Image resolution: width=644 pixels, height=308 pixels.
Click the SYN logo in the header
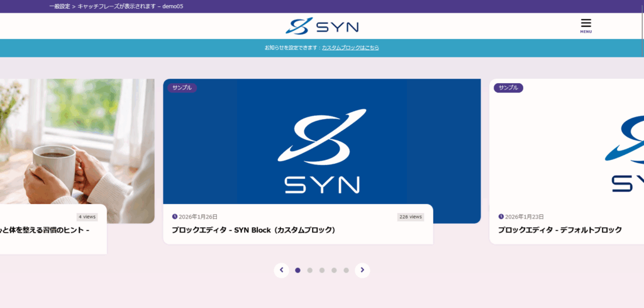click(321, 26)
